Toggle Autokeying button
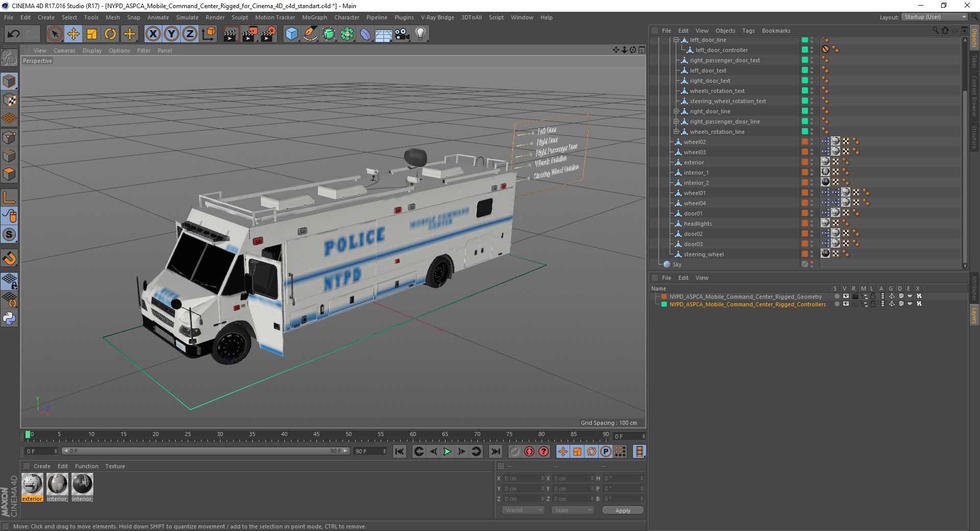Viewport: 980px width, 531px height. coord(529,451)
